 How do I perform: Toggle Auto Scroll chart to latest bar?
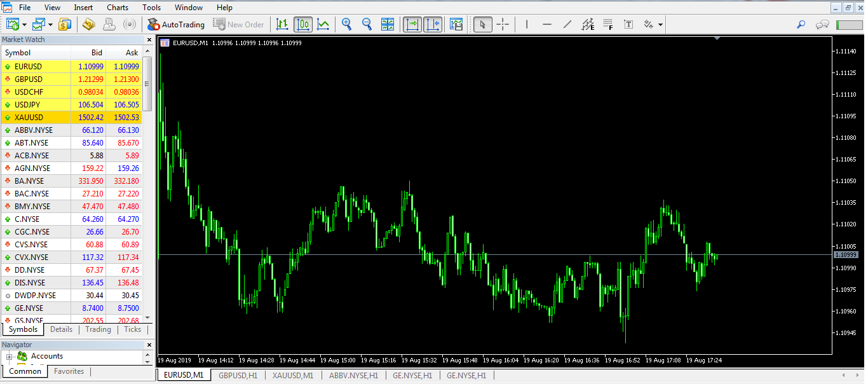click(x=412, y=25)
